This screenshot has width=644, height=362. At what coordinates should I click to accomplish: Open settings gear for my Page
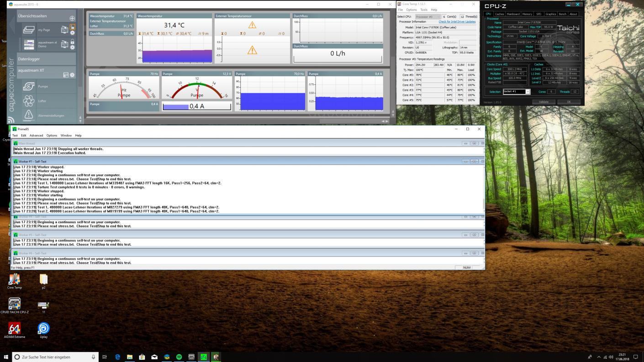tap(72, 32)
